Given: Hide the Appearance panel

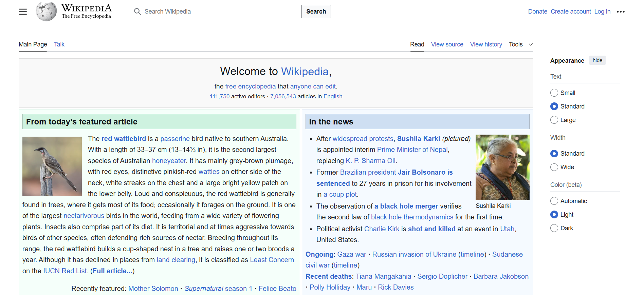Looking at the screenshot, I should click(x=597, y=60).
